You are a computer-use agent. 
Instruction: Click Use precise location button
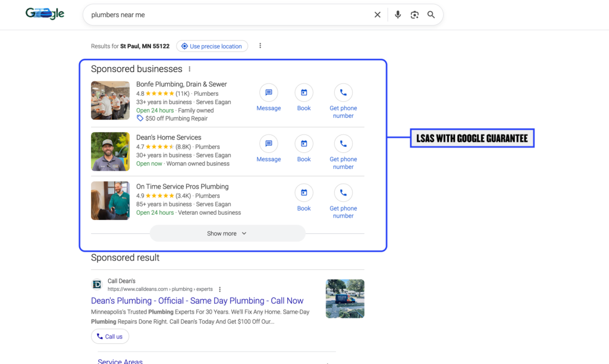click(x=212, y=46)
